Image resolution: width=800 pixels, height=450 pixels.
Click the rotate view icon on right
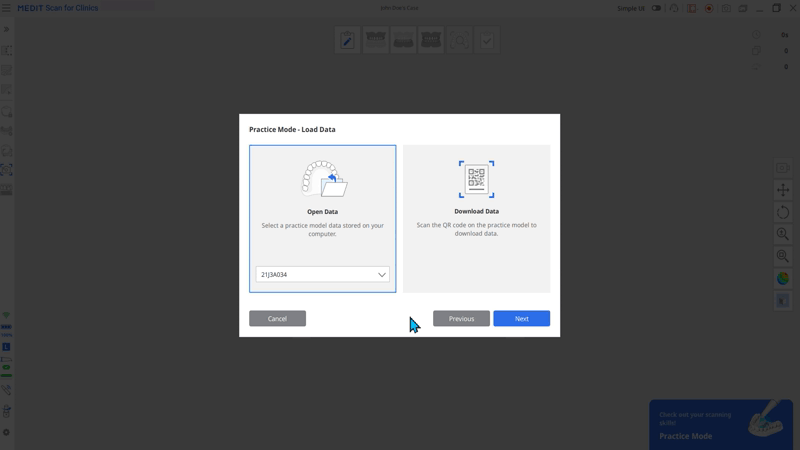[783, 212]
